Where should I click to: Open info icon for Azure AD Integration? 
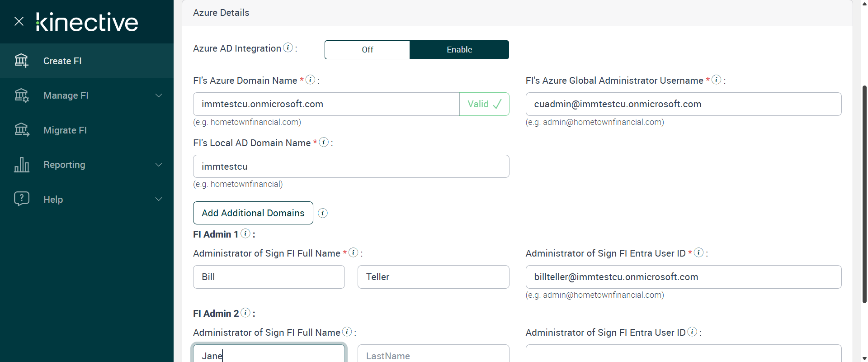(x=288, y=48)
